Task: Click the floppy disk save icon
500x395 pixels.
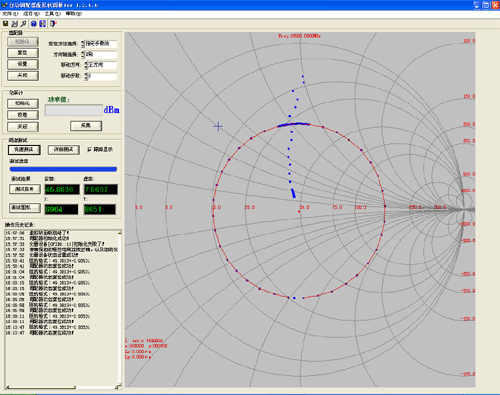Action: [x=5, y=24]
